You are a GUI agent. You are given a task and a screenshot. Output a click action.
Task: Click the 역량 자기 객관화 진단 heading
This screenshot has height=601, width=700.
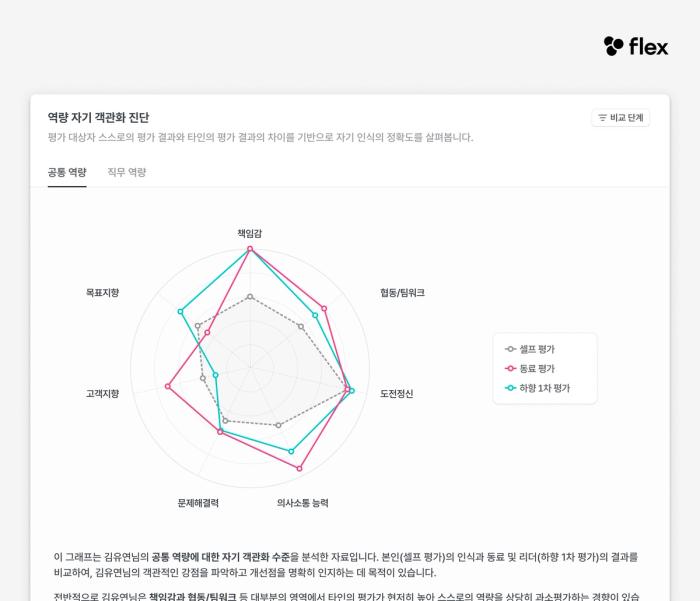[98, 117]
